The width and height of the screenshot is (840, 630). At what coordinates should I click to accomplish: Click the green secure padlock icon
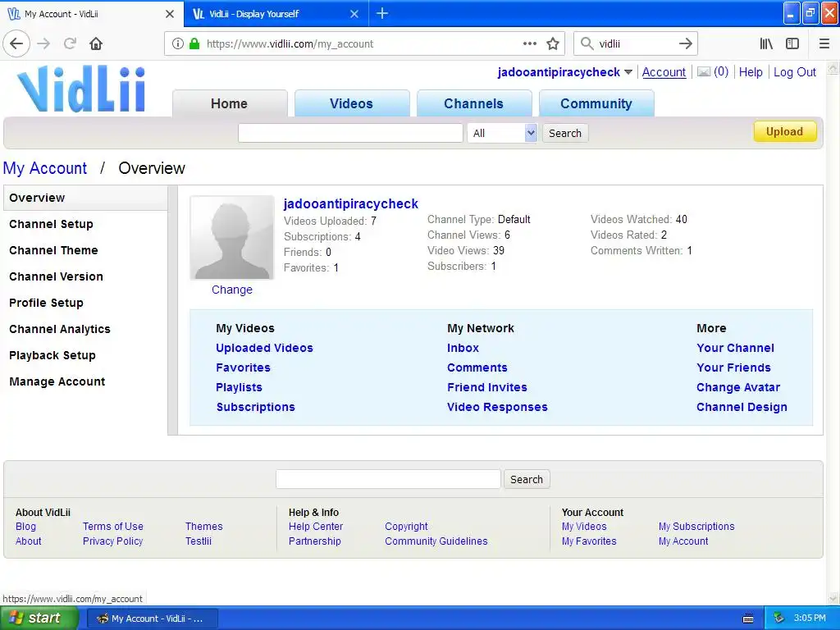[x=194, y=44]
